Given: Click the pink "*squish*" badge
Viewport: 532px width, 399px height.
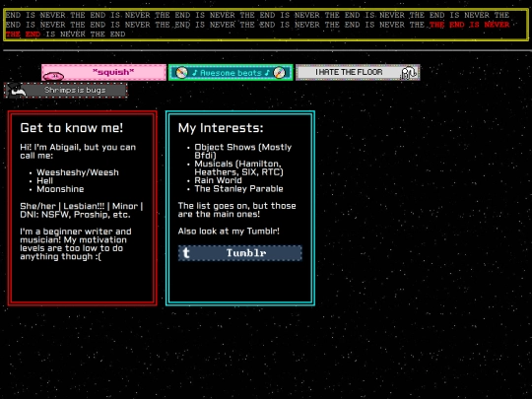Looking at the screenshot, I should (103, 72).
